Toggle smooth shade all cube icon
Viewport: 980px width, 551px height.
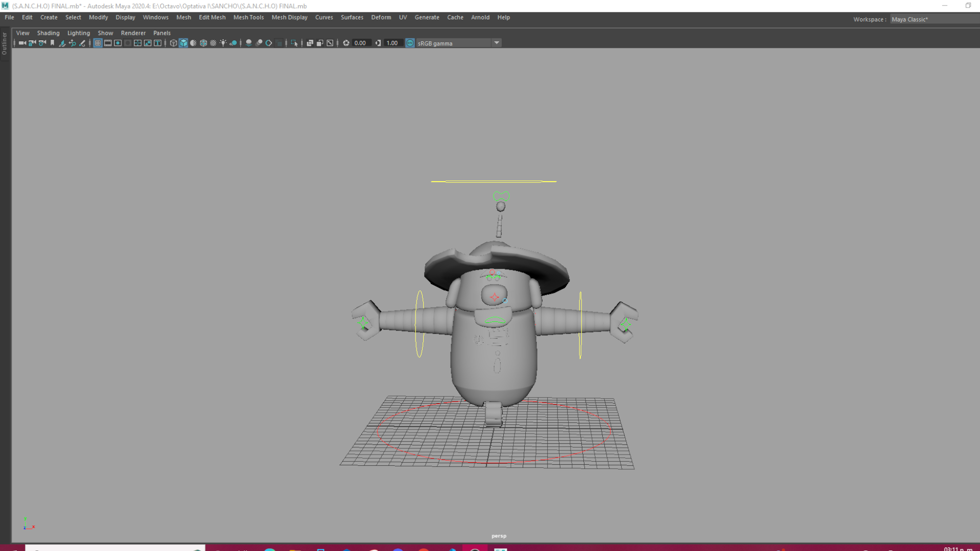183,43
